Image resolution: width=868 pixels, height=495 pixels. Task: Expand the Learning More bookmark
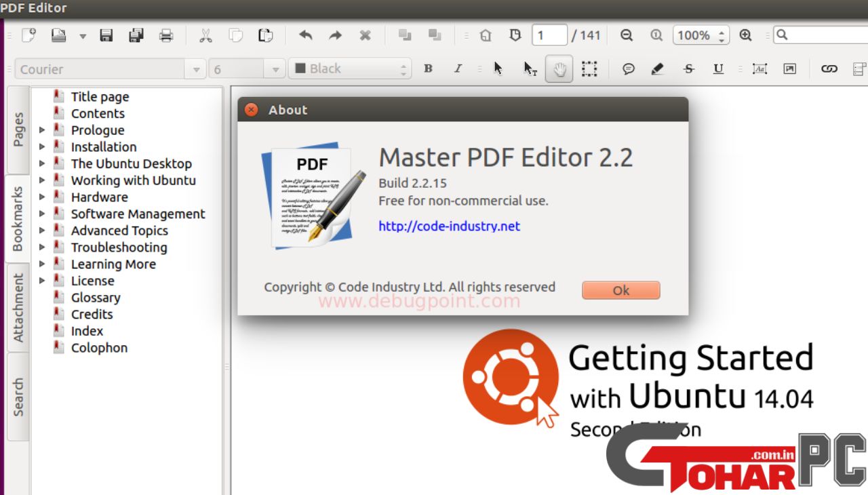[x=42, y=264]
